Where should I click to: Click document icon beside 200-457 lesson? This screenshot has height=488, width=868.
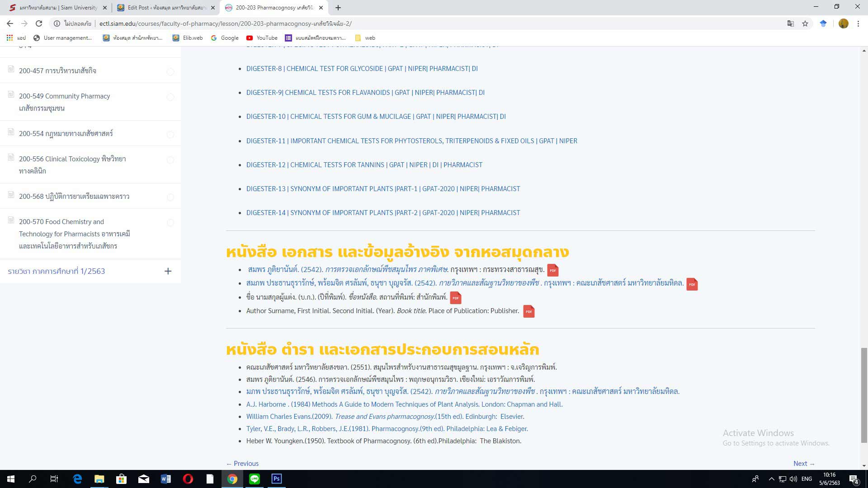pos(11,69)
